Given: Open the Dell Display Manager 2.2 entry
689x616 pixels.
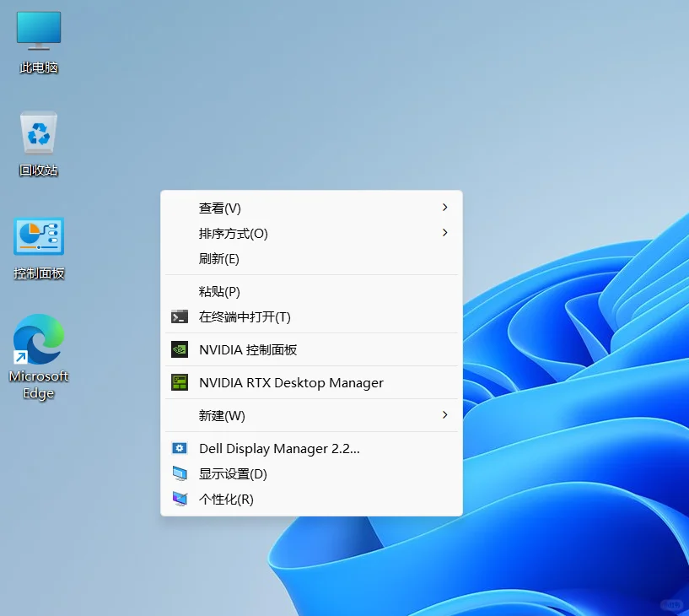Looking at the screenshot, I should [x=278, y=448].
